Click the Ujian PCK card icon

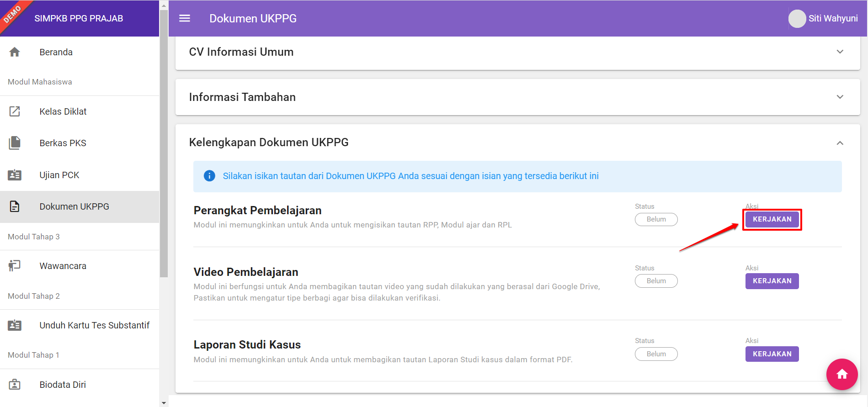click(x=15, y=175)
